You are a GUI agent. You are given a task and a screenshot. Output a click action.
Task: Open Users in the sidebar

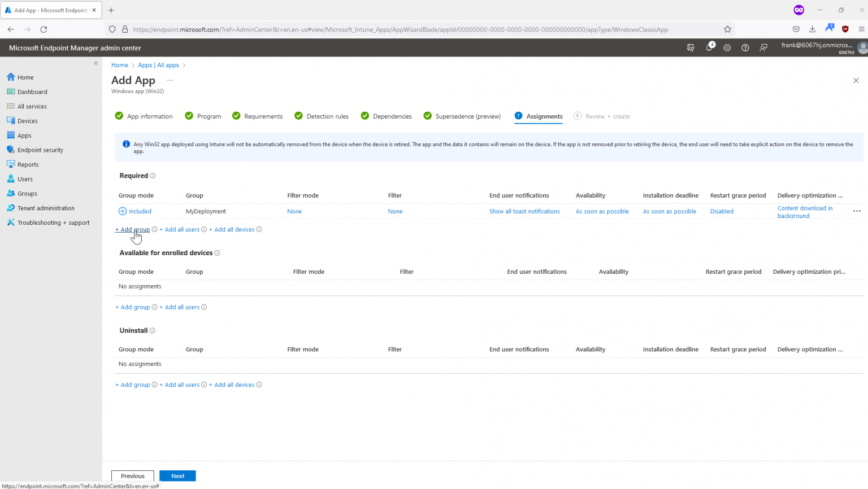pyautogui.click(x=19, y=179)
